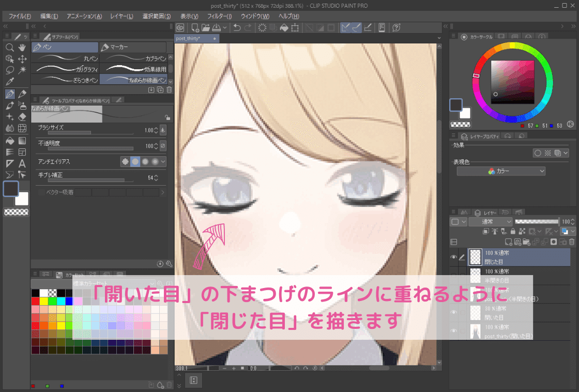Click the New canvas icon in the command bar
The image size is (579, 392).
tap(195, 28)
